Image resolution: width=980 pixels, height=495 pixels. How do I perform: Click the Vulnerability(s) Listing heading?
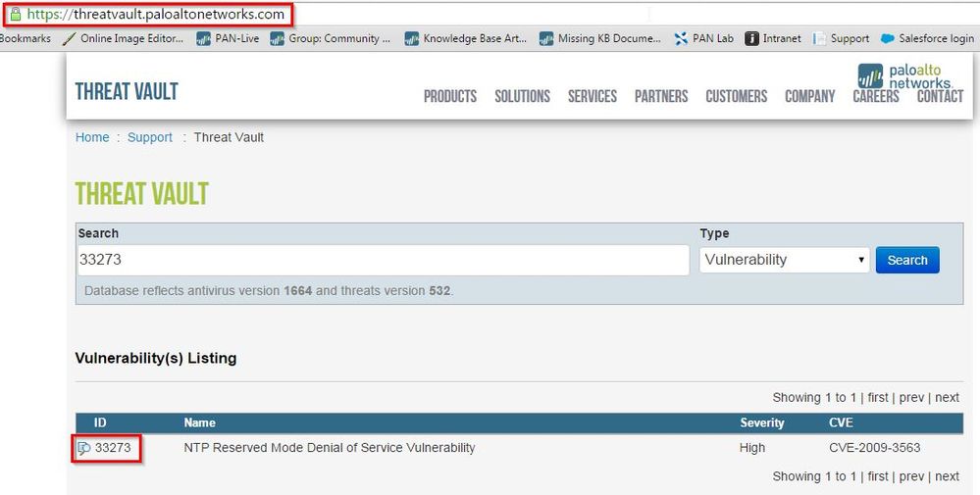click(156, 359)
